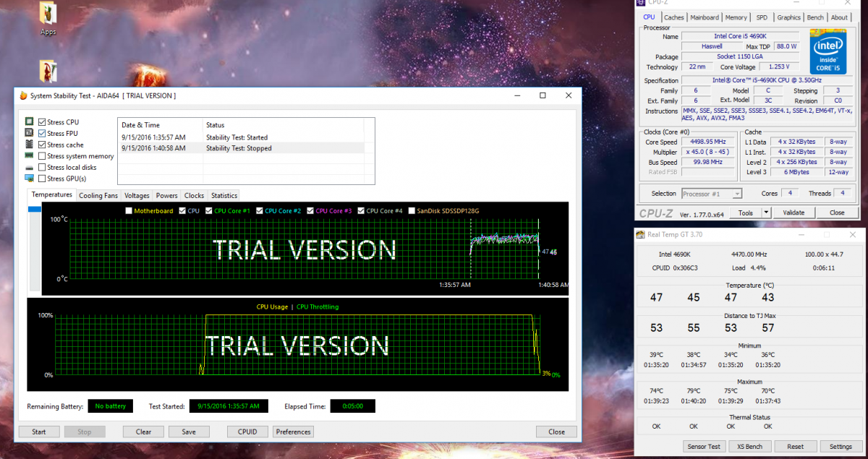Viewport: 868px width, 459px height.
Task: Click the chip icon beside Stress cache
Action: tap(30, 145)
